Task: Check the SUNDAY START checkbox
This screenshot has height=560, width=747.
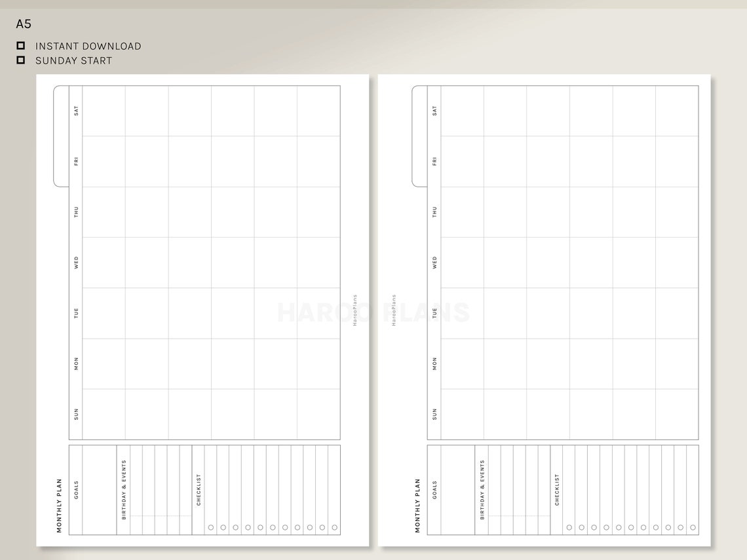Action: [22, 60]
